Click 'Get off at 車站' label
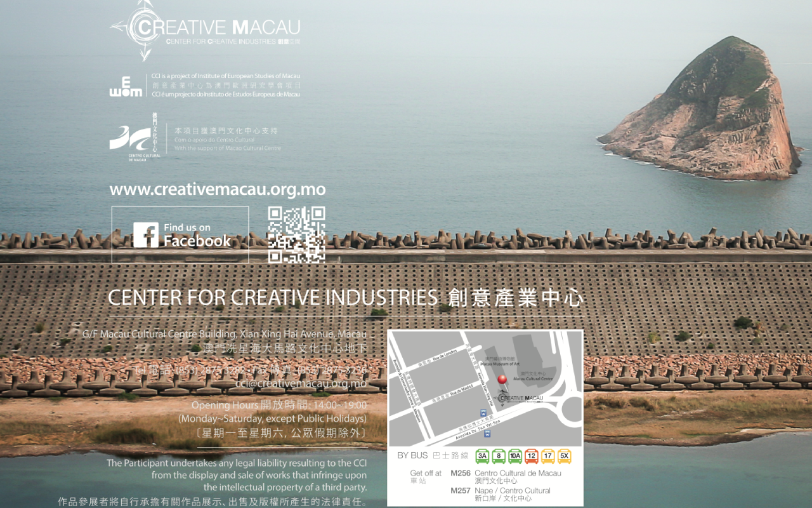This screenshot has width=812, height=508. 426,477
